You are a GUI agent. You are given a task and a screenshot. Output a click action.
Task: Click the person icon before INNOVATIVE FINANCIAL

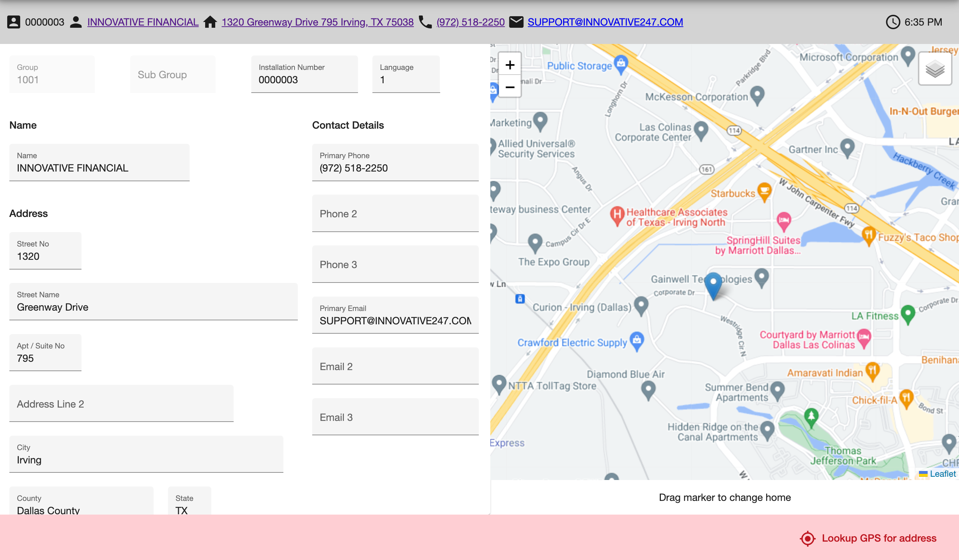[76, 22]
